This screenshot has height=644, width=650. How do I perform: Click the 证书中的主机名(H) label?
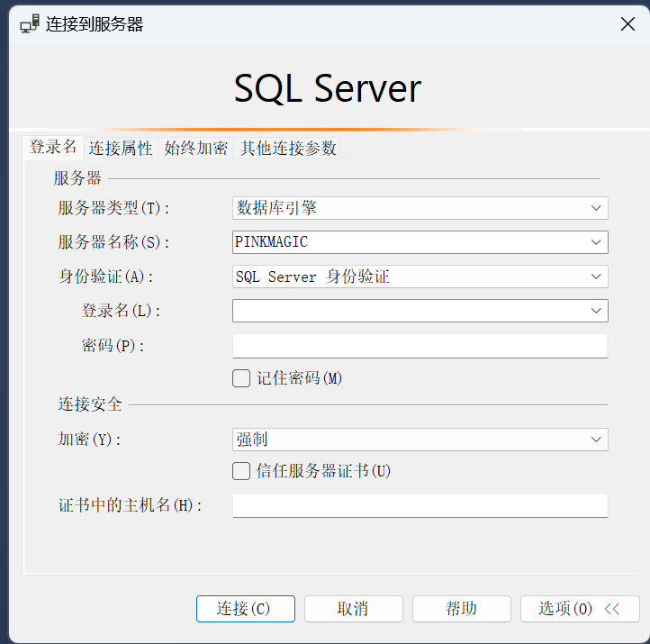tap(131, 505)
